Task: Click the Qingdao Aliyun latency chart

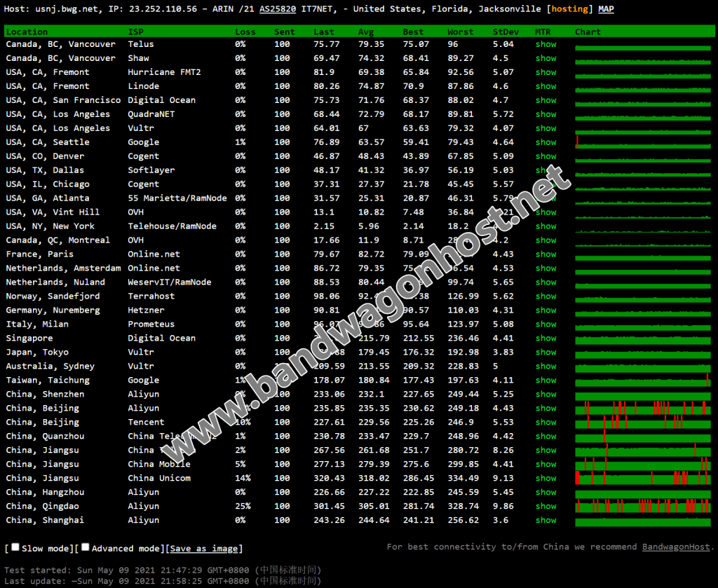Action: tap(643, 506)
